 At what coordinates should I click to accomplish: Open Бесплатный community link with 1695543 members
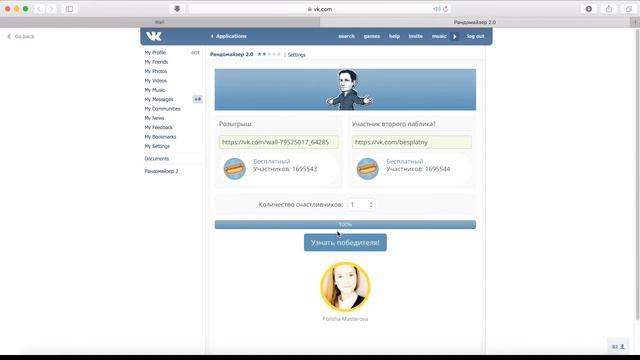click(271, 162)
